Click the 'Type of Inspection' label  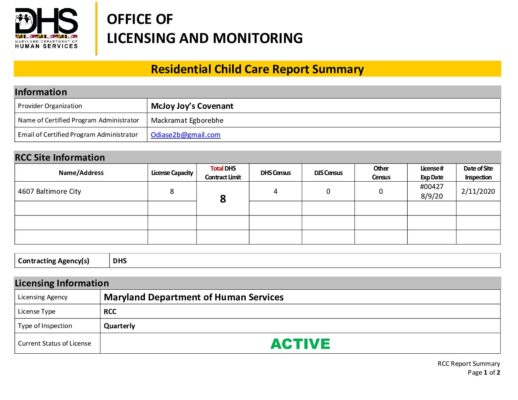45,326
